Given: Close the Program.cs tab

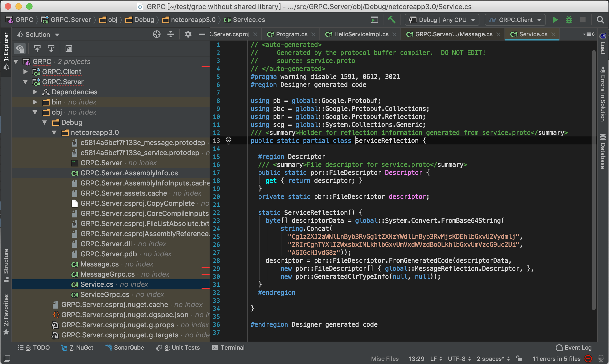Looking at the screenshot, I should tap(313, 34).
